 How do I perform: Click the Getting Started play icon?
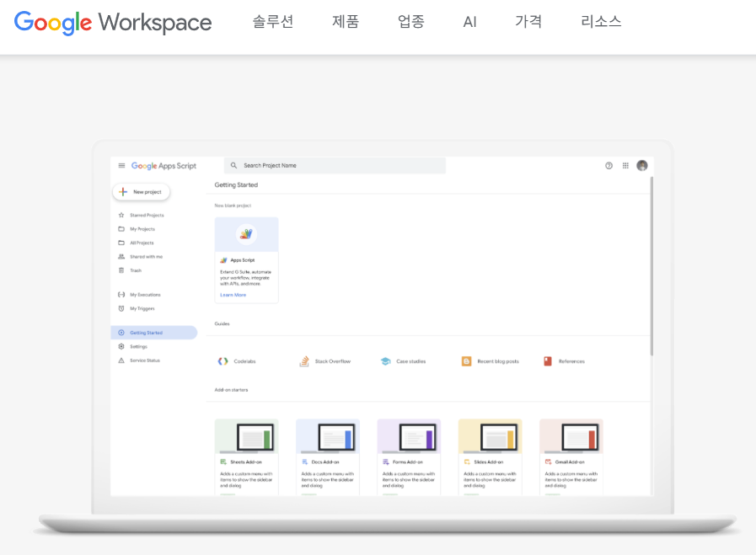tap(121, 333)
